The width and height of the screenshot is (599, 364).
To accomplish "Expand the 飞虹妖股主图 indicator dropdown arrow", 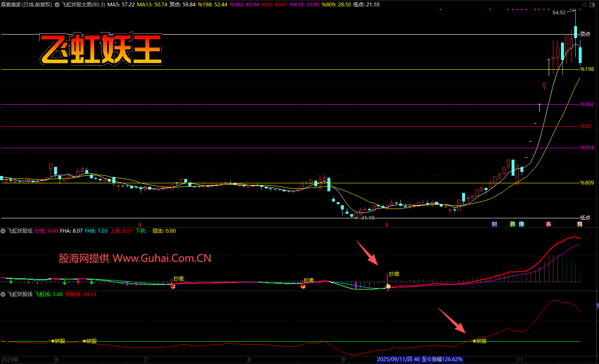I will point(57,5).
